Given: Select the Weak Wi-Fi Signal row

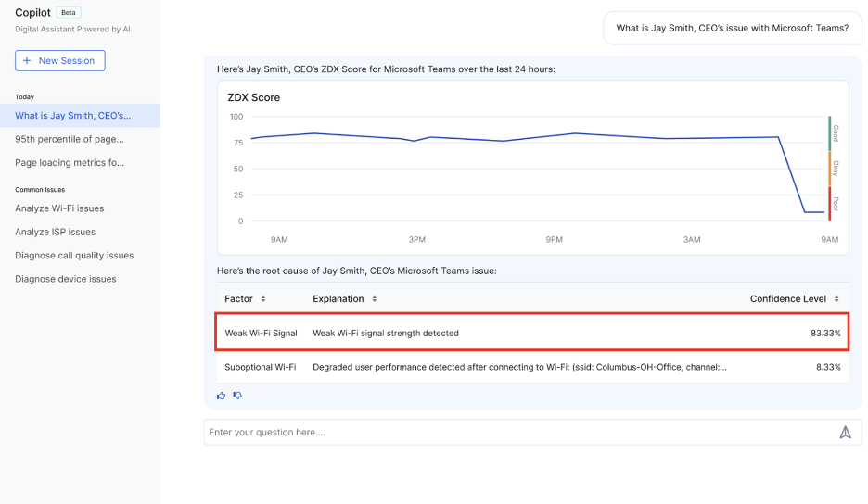Looking at the screenshot, I should [532, 333].
